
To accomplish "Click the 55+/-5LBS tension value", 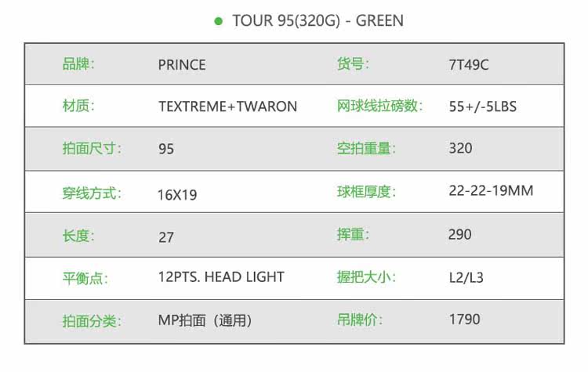I will click(x=483, y=107).
